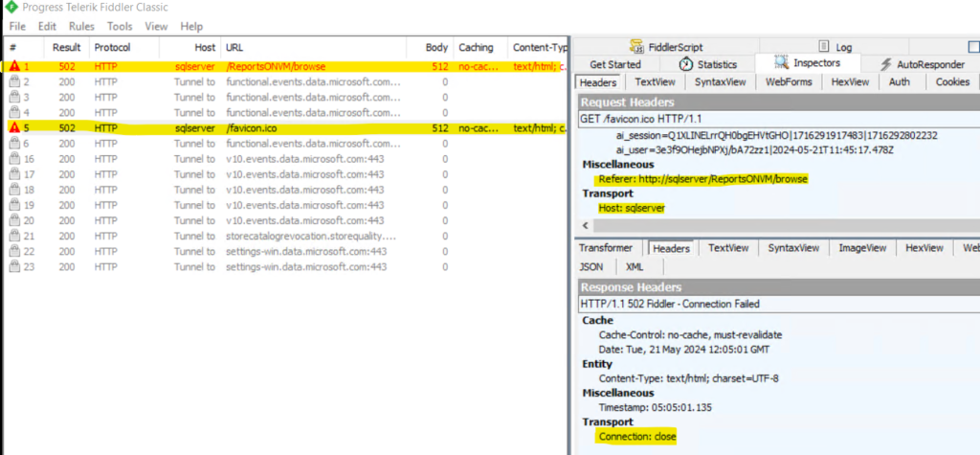
Task: Sort sessions by Result column header
Action: [66, 48]
